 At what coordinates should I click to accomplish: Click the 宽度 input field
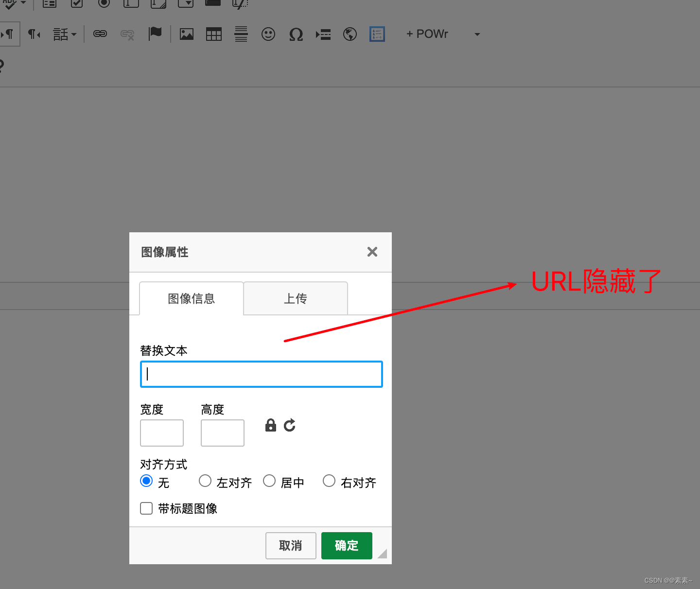pyautogui.click(x=162, y=433)
